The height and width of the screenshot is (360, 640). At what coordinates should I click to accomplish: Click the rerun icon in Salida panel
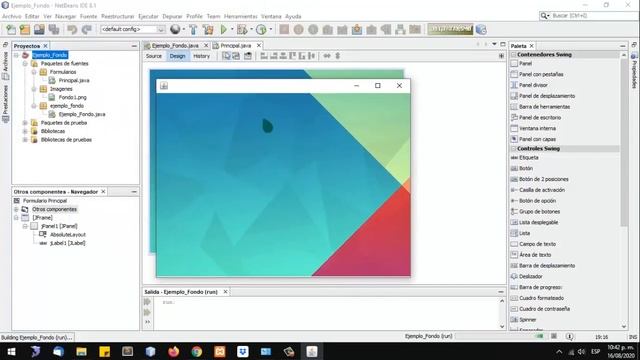coord(147,302)
